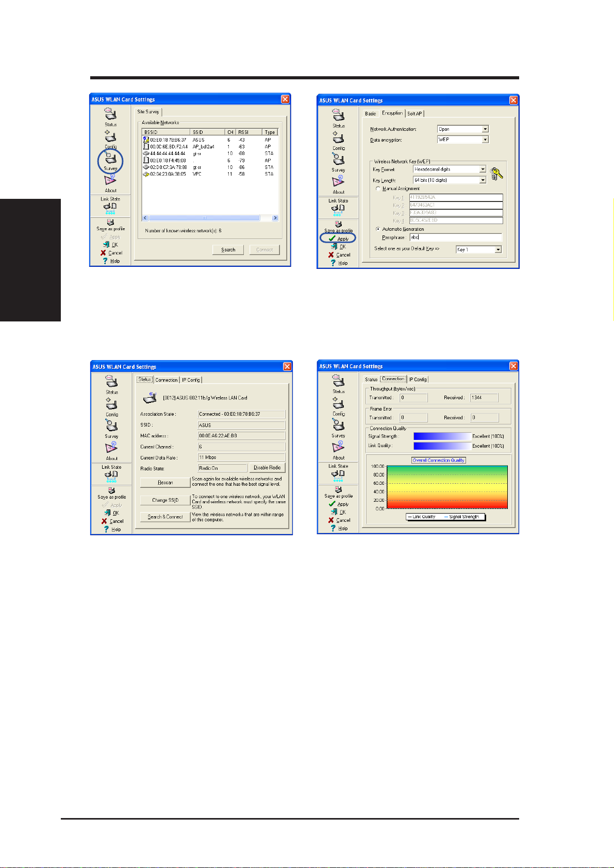This screenshot has width=614, height=868.
Task: Switch to the Basic tab
Action: coord(371,113)
